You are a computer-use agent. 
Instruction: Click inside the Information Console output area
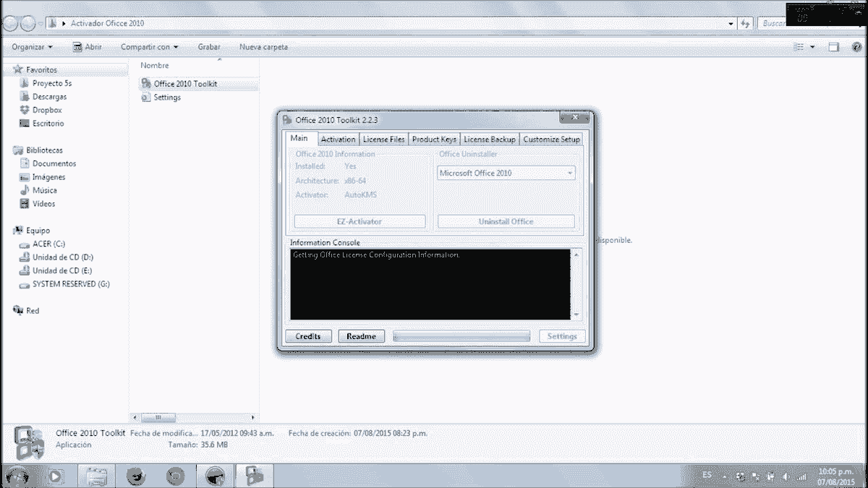pos(430,284)
